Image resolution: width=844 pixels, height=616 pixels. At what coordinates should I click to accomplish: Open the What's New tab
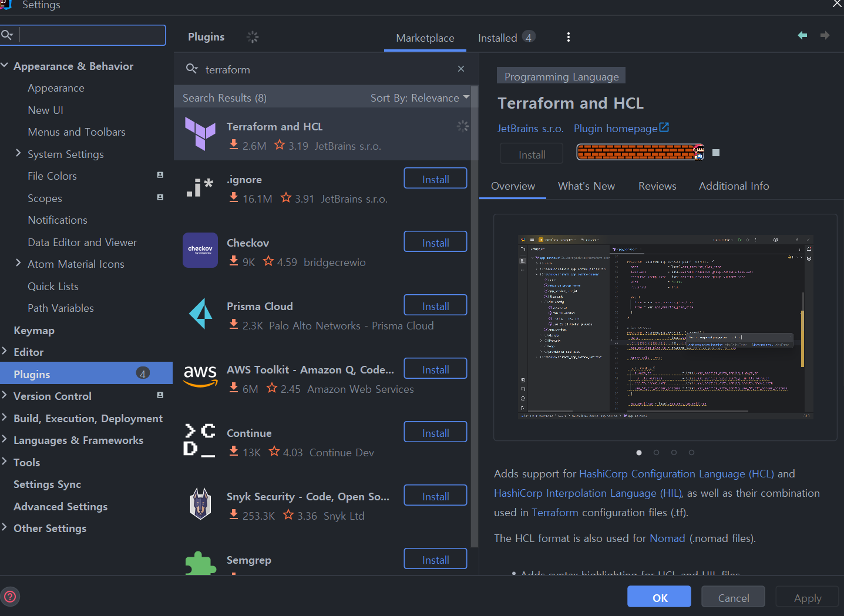[586, 186]
